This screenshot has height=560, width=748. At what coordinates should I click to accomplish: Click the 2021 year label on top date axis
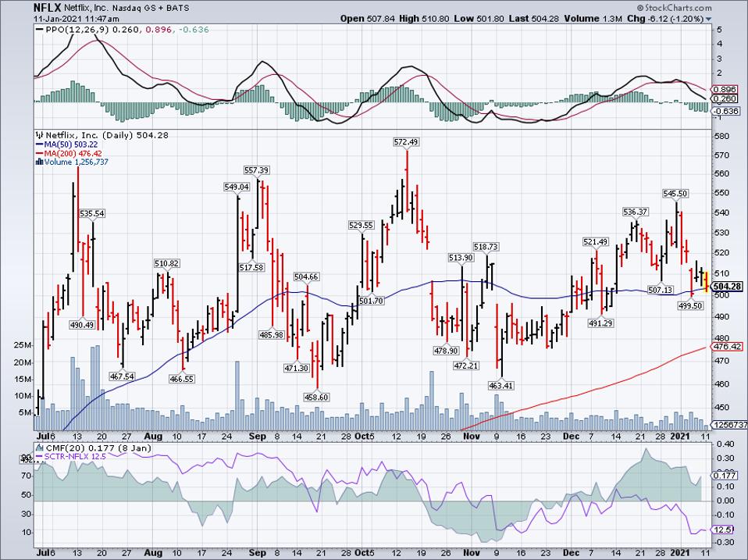pos(680,436)
